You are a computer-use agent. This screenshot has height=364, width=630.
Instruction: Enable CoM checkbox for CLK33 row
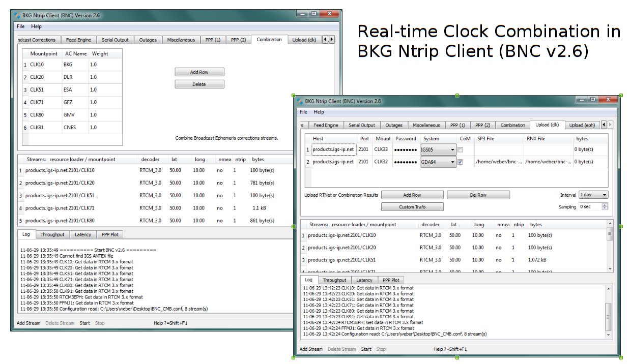click(460, 150)
